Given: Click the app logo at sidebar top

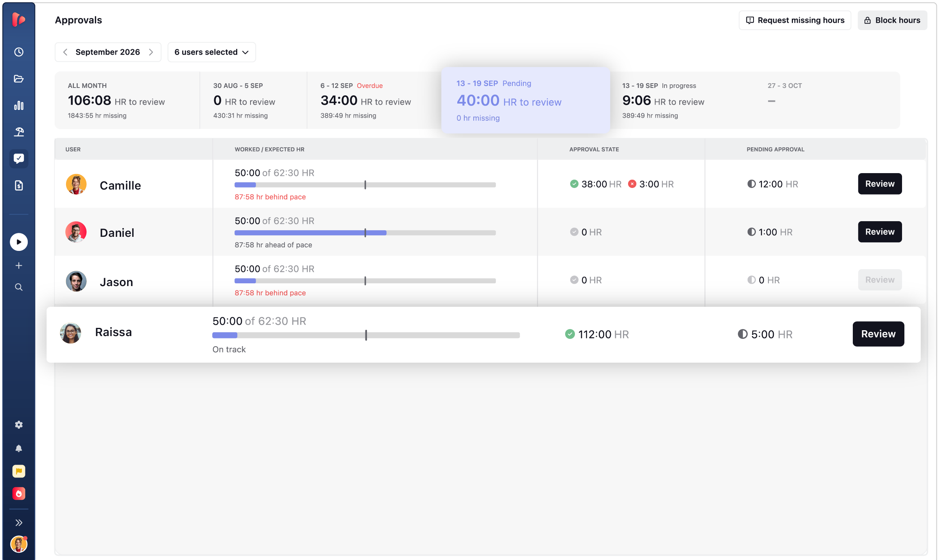Looking at the screenshot, I should (19, 20).
